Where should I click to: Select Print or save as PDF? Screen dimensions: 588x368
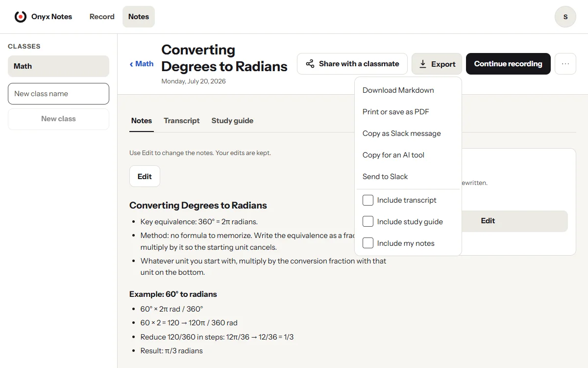tap(408, 112)
